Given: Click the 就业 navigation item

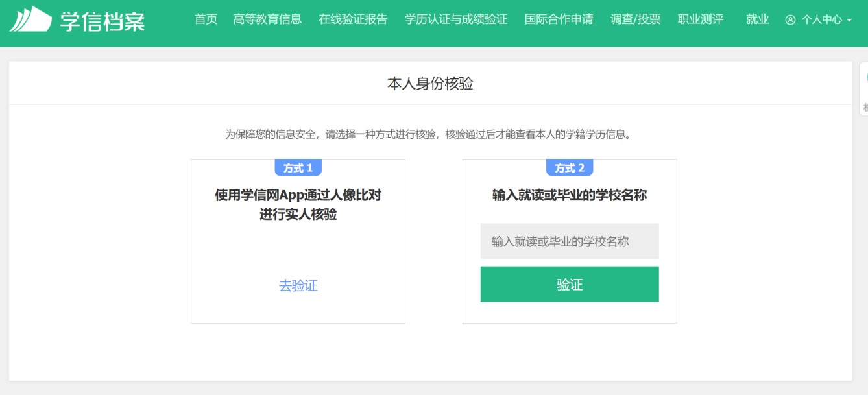Looking at the screenshot, I should [757, 19].
